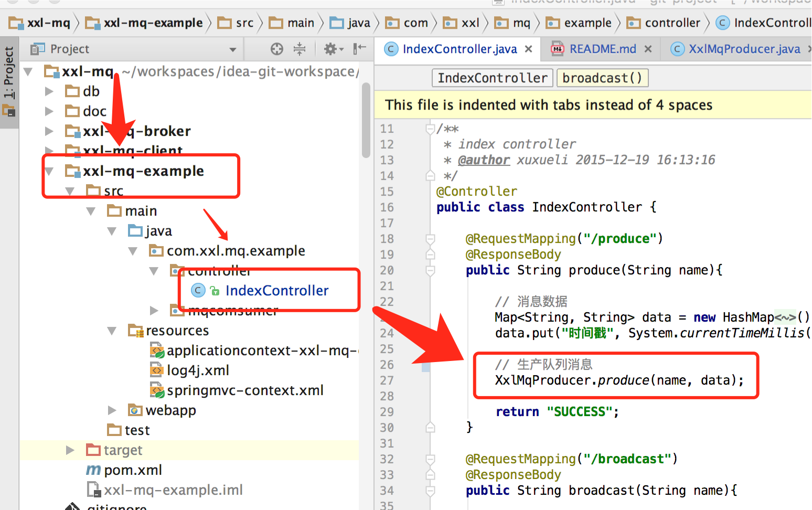The image size is (812, 510).
Task: Click 'XxlMqProducer.produce(name, data);' code line
Action: (619, 380)
